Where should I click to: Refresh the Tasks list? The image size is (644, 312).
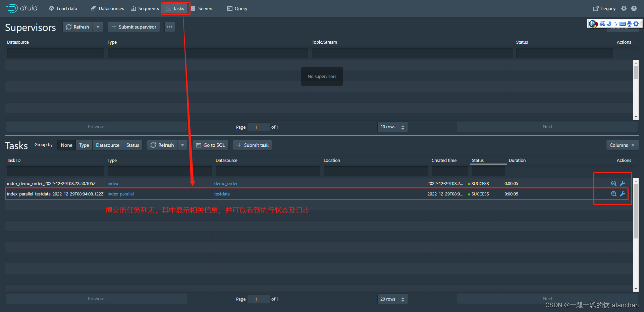point(162,145)
